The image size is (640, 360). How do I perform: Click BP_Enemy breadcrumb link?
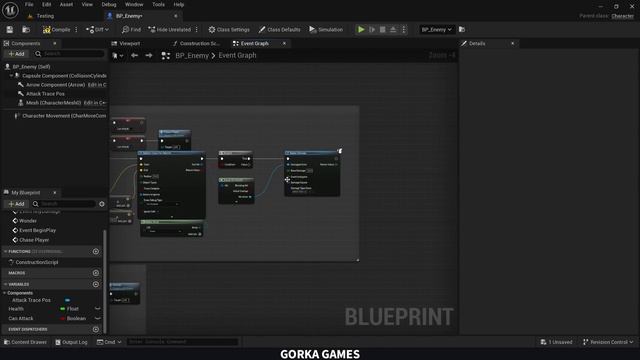(192, 56)
